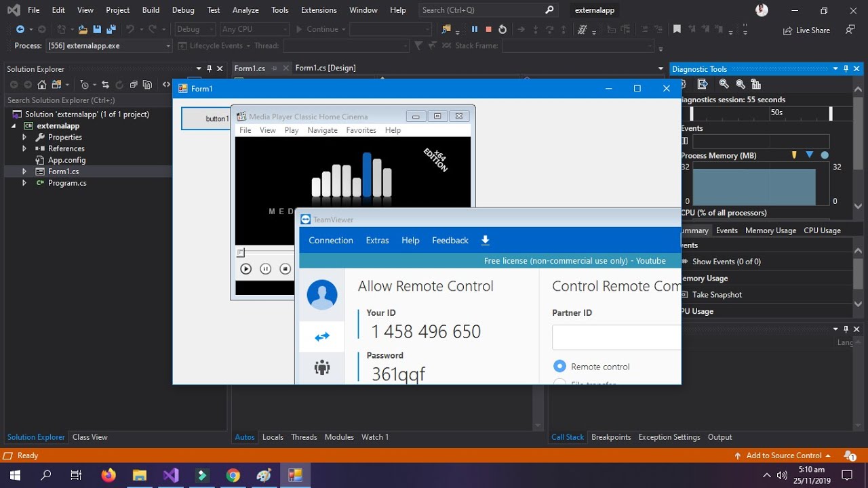Click Pause in Media Player Classic
Image resolution: width=868 pixels, height=488 pixels.
click(266, 269)
